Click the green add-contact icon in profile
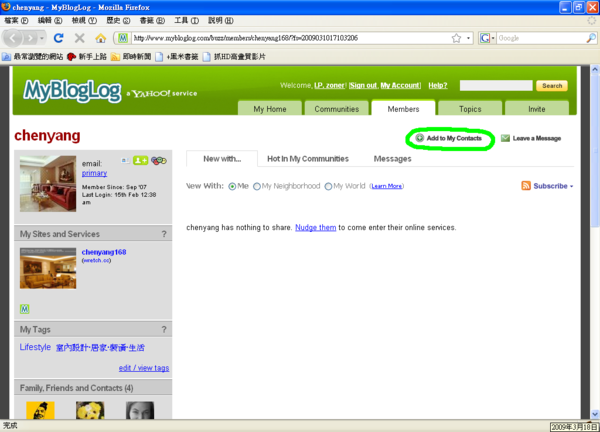Viewport: 600px width, 432px height. 140,161
